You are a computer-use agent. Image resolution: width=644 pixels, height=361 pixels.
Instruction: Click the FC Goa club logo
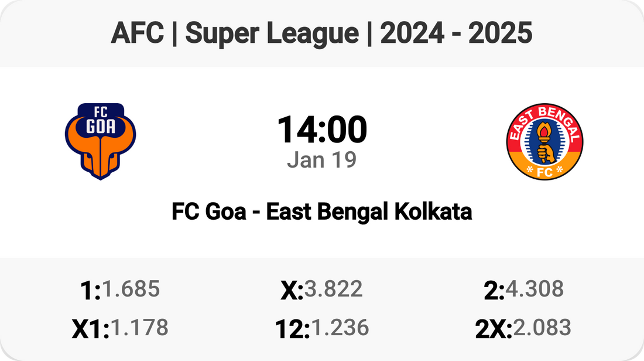coord(100,141)
